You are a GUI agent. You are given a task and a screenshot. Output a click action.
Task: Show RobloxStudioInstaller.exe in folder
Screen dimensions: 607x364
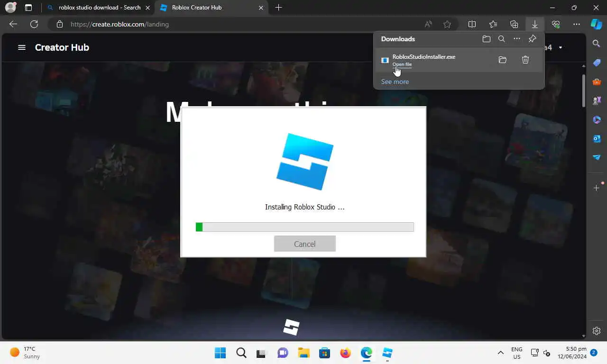(503, 60)
